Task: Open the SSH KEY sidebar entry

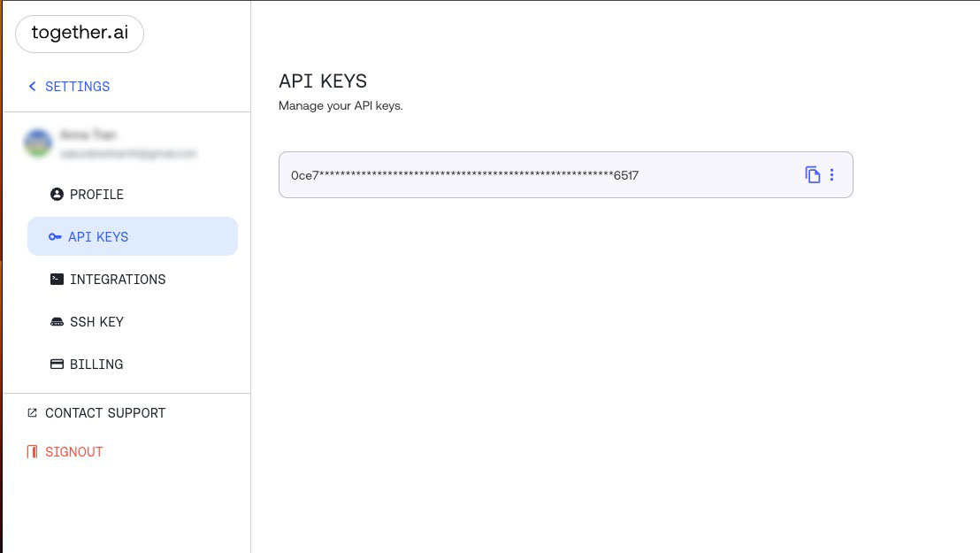Action: click(x=97, y=321)
